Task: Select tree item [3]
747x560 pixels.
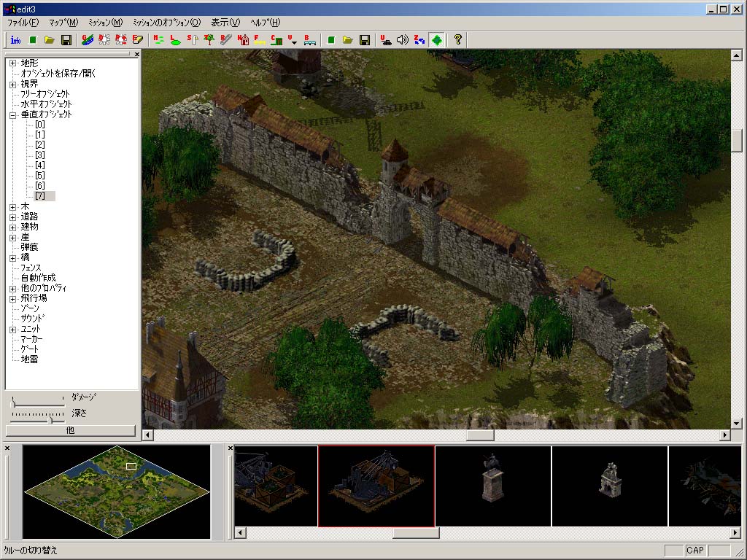Action: [40, 155]
